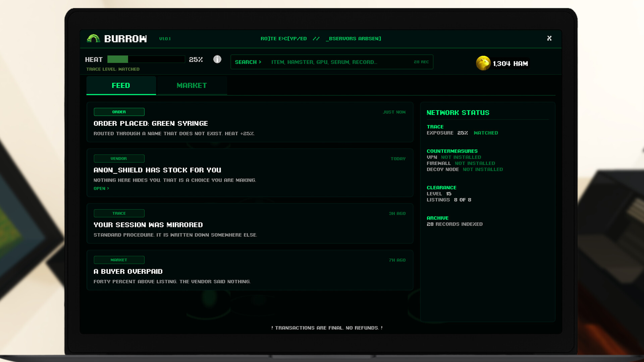Click Clearance 'Level 15' text
The width and height of the screenshot is (644, 362).
[439, 194]
